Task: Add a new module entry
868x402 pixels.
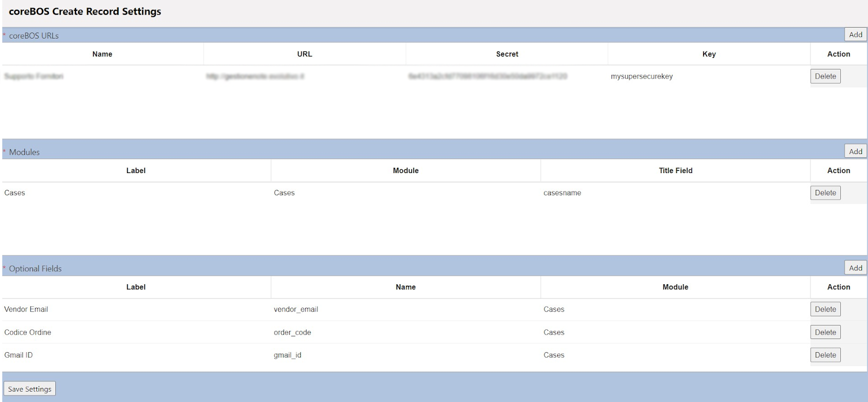Action: tap(856, 151)
